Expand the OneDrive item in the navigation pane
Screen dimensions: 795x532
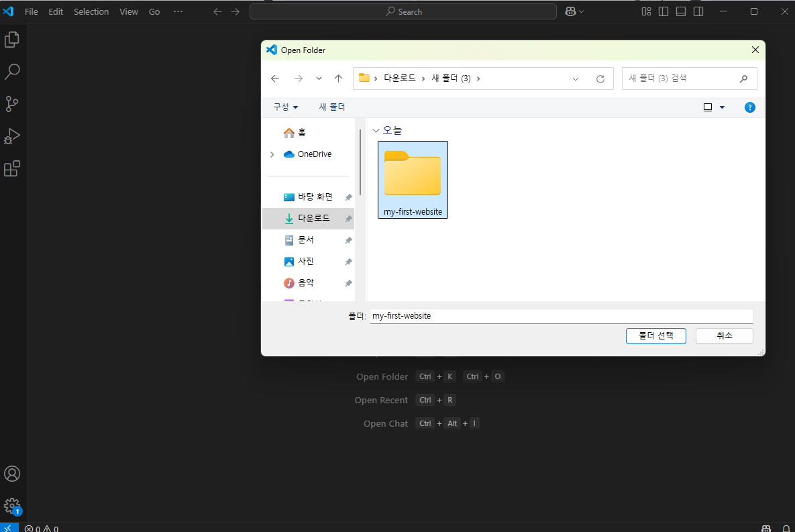(272, 154)
